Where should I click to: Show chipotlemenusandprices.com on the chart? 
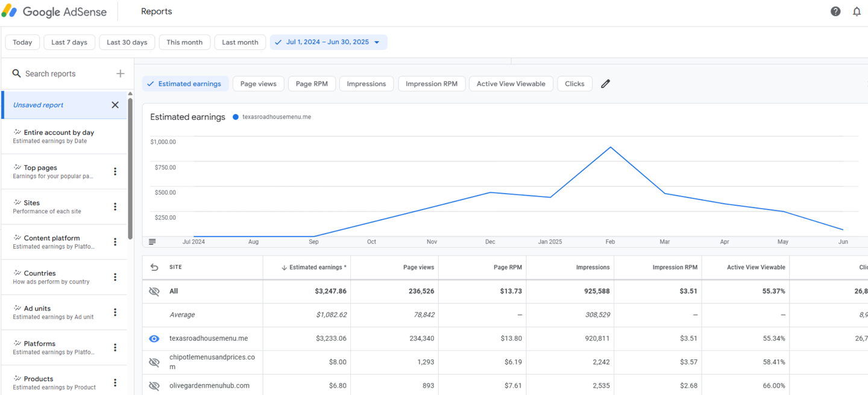pos(154,362)
